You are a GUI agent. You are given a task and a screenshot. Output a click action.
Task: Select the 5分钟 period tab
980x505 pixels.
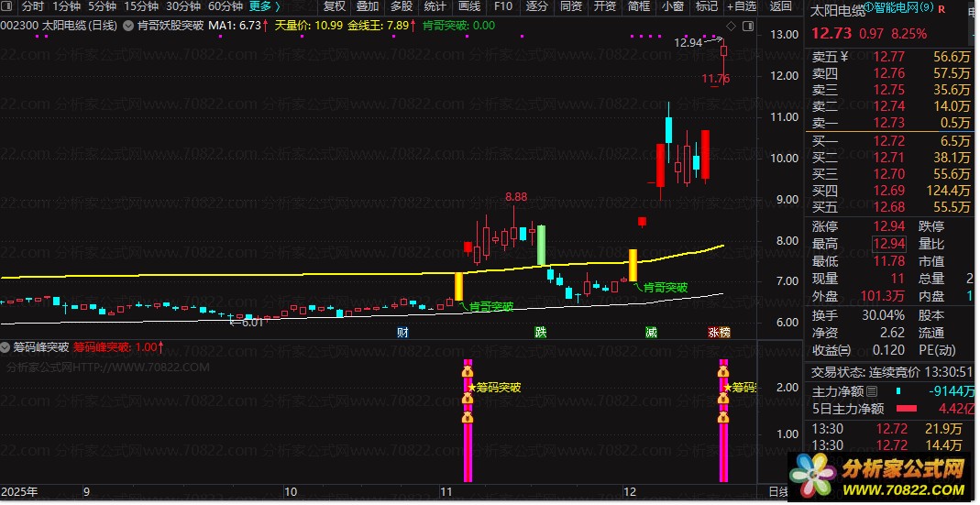[102, 7]
